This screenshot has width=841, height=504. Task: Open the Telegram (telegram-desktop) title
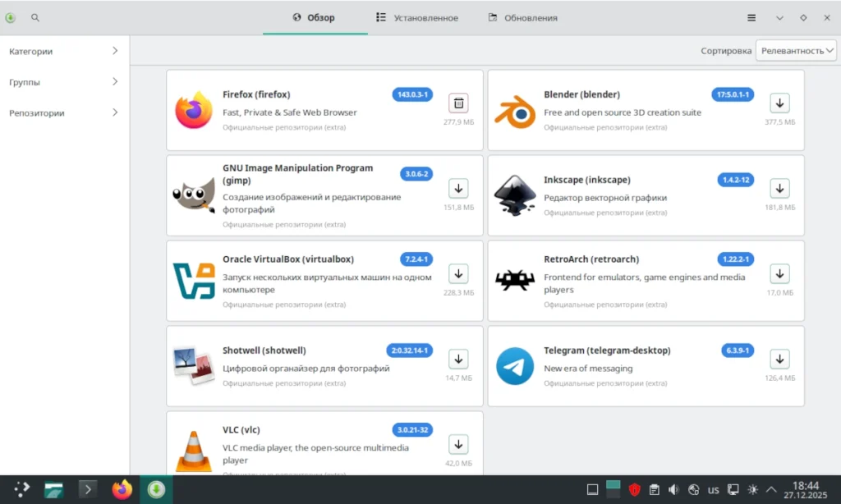point(607,351)
